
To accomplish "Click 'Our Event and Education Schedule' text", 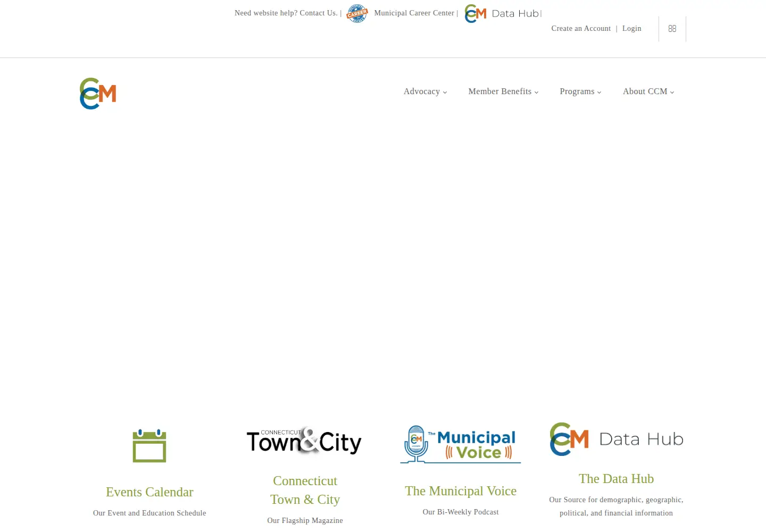I will [149, 513].
